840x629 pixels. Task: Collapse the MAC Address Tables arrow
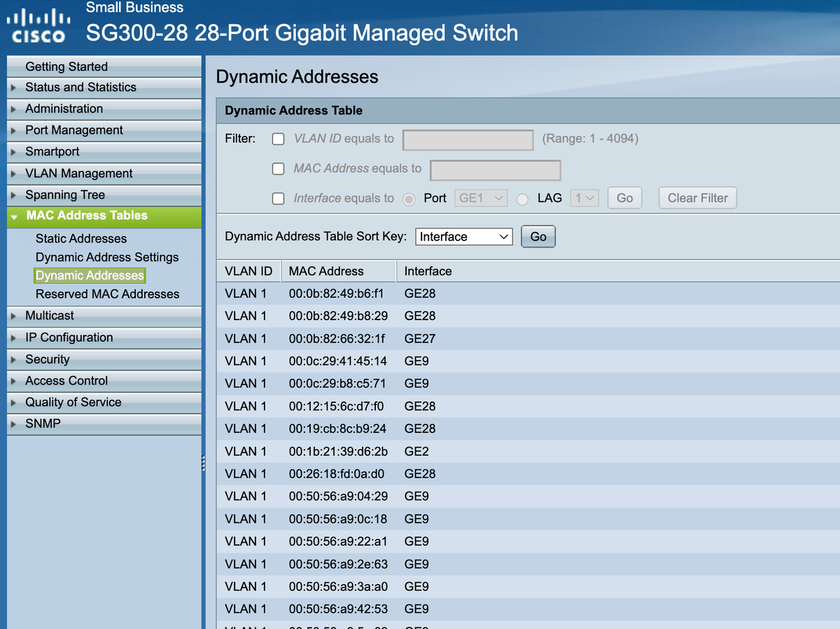(14, 216)
